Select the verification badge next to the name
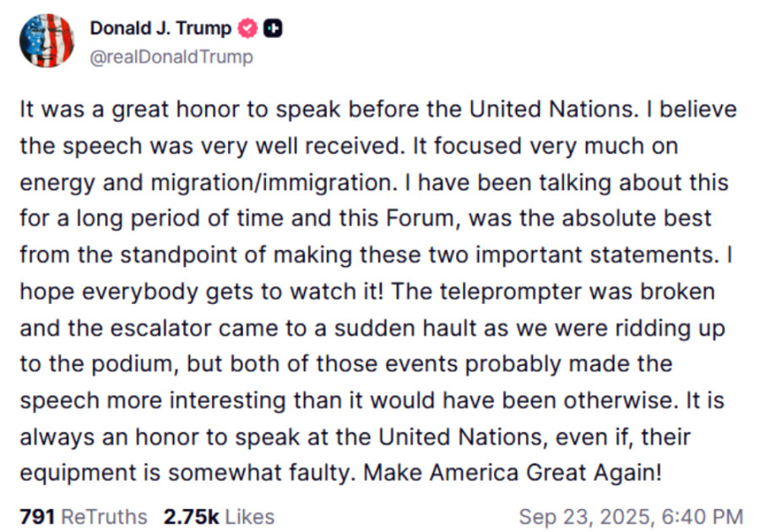 point(246,27)
